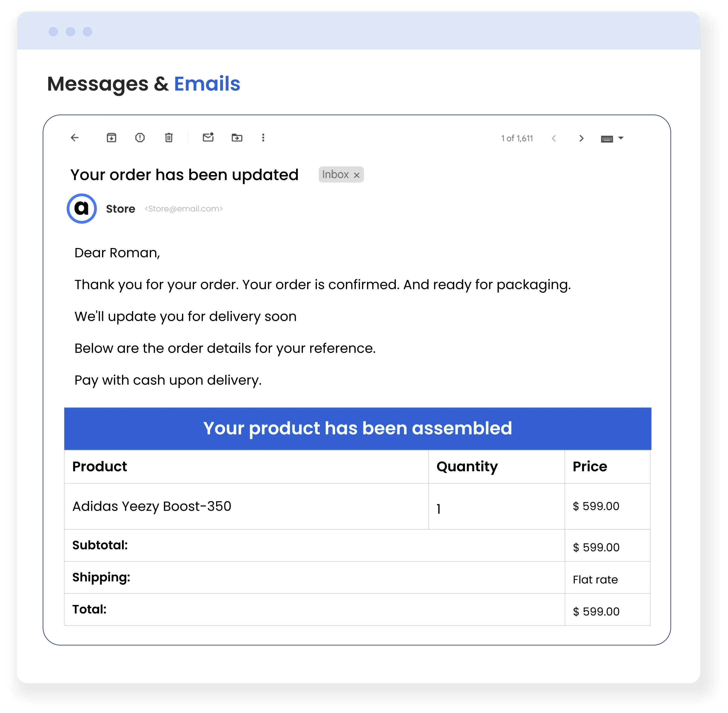Click the Store sender avatar
Image resolution: width=728 pixels, height=713 pixels.
(82, 208)
